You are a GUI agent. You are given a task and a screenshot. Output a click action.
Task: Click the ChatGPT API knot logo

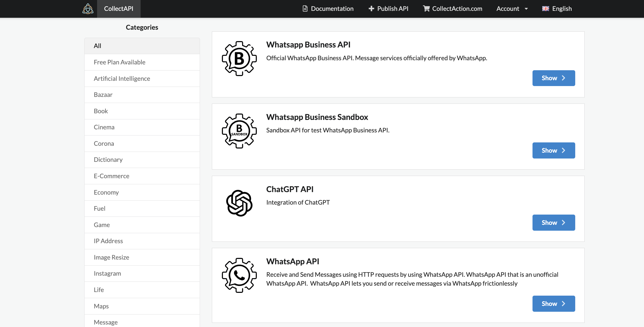coord(239,203)
